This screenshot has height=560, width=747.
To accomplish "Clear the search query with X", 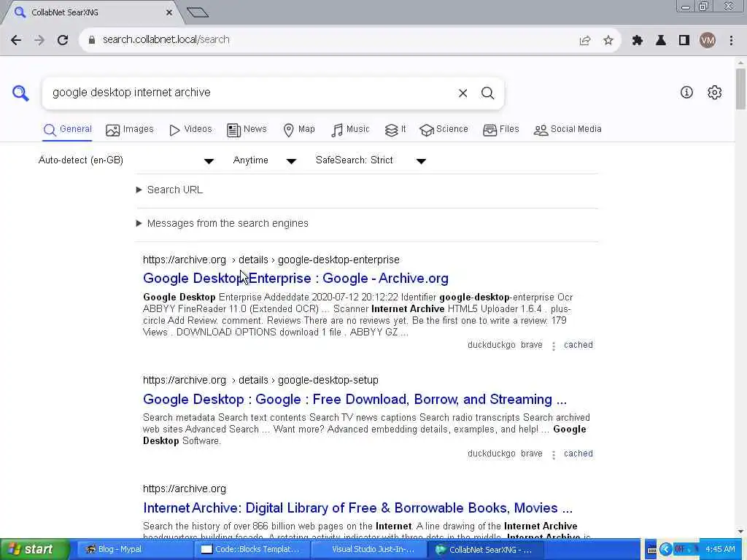I will coord(462,93).
